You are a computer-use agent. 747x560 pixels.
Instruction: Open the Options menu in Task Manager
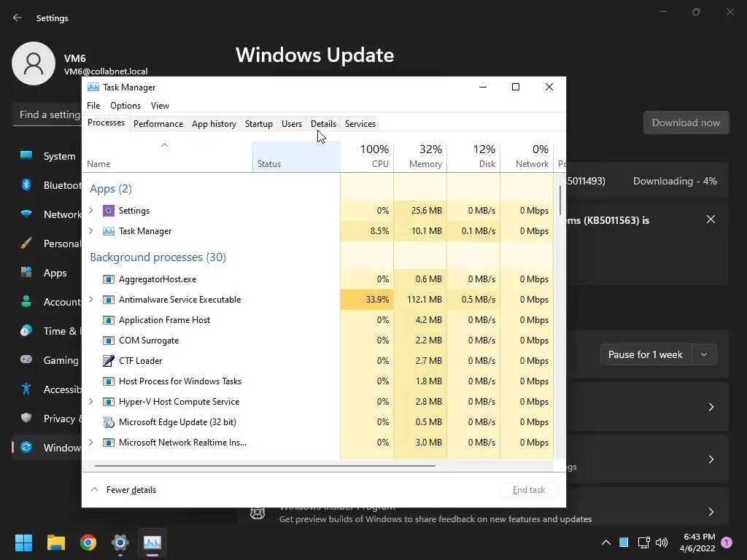pos(125,106)
